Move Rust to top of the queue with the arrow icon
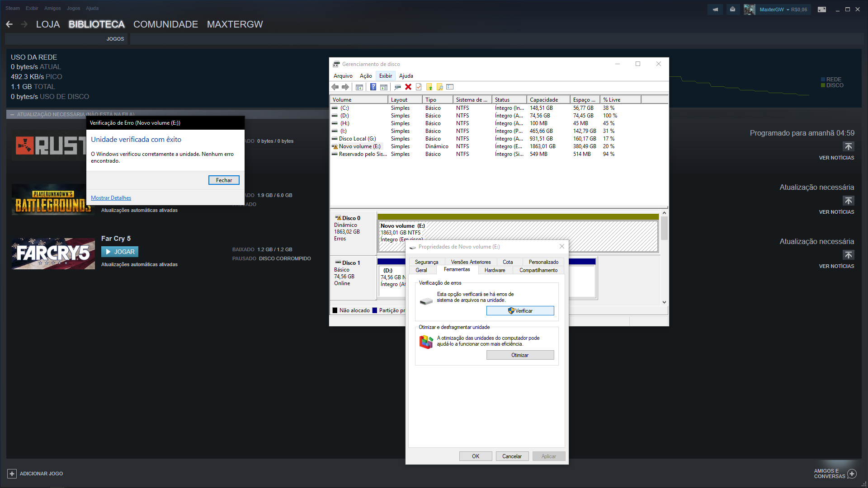The height and width of the screenshot is (488, 868). (x=849, y=146)
